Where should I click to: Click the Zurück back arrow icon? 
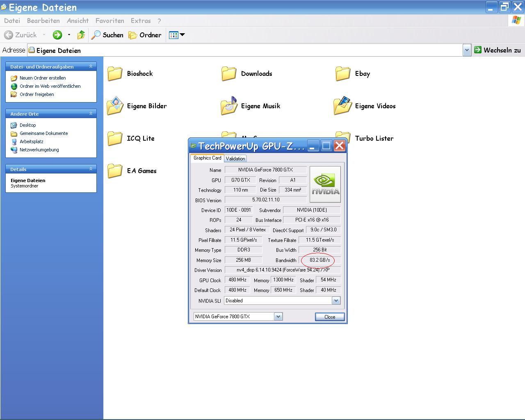coord(9,35)
